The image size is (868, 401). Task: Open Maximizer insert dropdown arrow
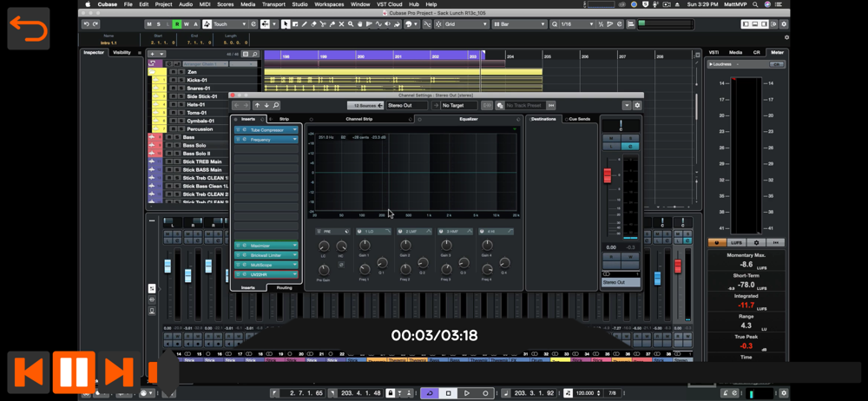[x=294, y=246]
